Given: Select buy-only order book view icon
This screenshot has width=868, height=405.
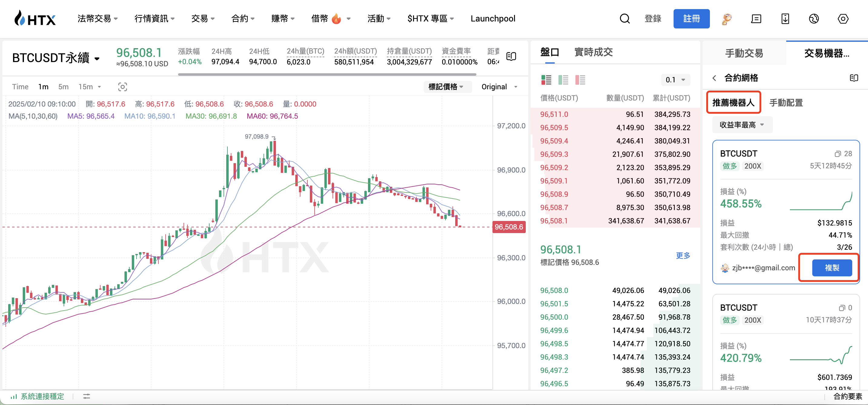Looking at the screenshot, I should [563, 80].
